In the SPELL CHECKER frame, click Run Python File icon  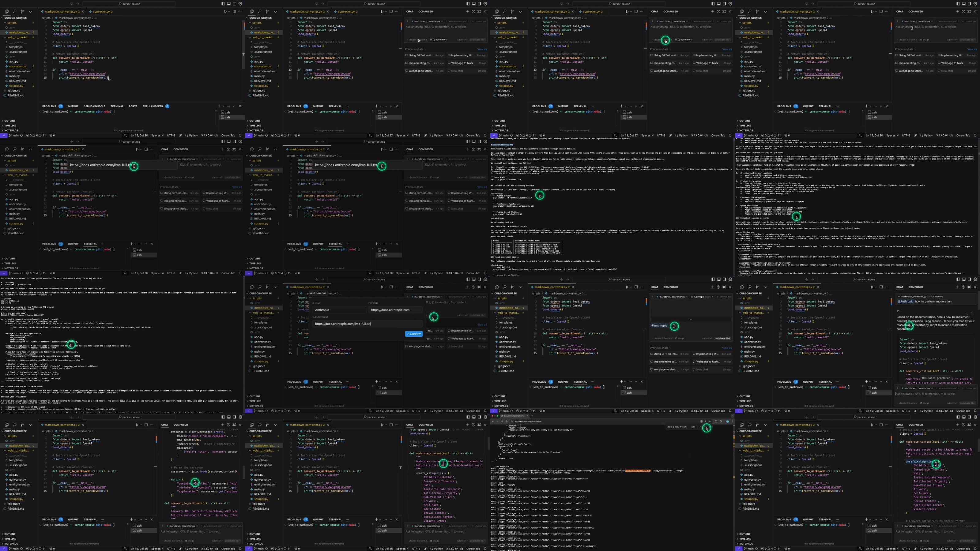(225, 11)
